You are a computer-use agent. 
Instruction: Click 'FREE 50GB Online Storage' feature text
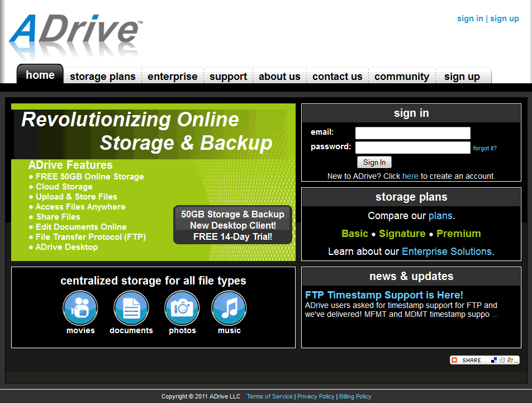(89, 177)
